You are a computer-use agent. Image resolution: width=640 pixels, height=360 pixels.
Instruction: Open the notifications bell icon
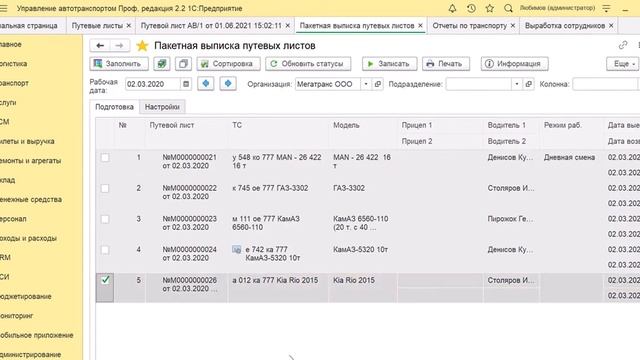click(452, 8)
